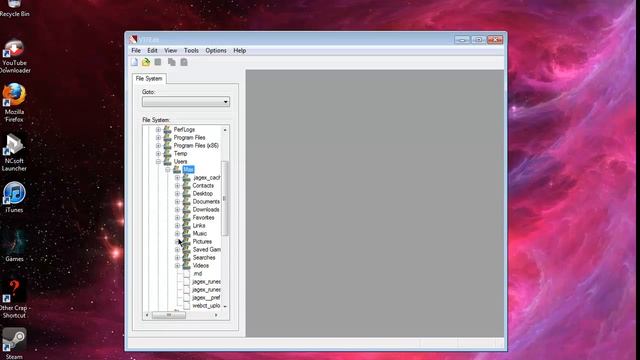Close the application window
Viewport: 640px width, 360px height.
coord(495,40)
